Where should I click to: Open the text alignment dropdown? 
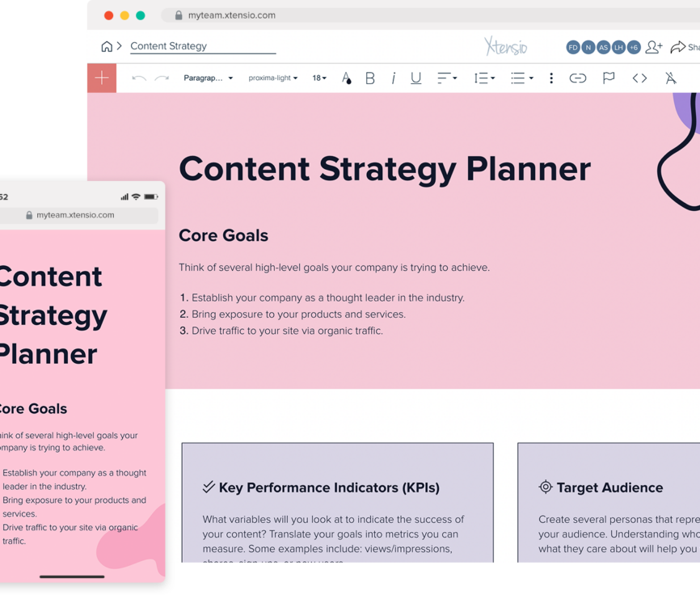pyautogui.click(x=446, y=78)
